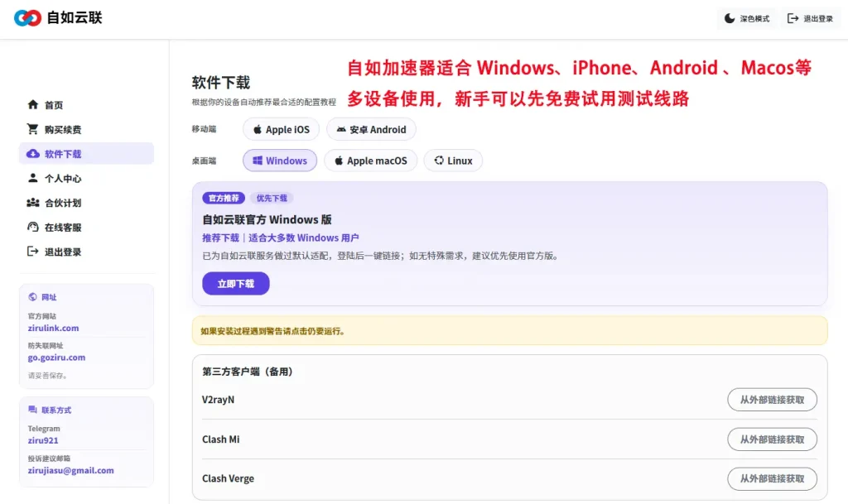Go to 个人中心 in sidebar
Screen dimensions: 848x504
[86, 178]
